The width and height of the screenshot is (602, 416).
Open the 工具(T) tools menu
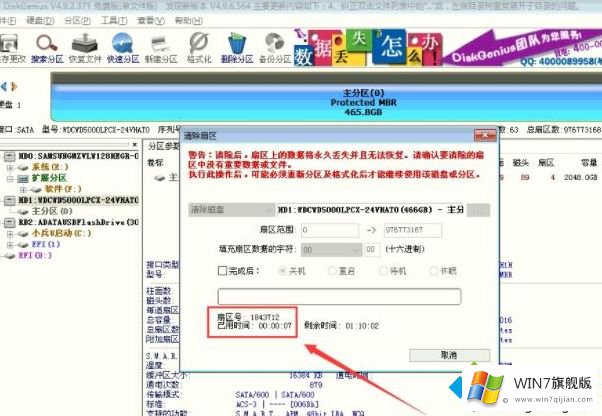[114, 20]
